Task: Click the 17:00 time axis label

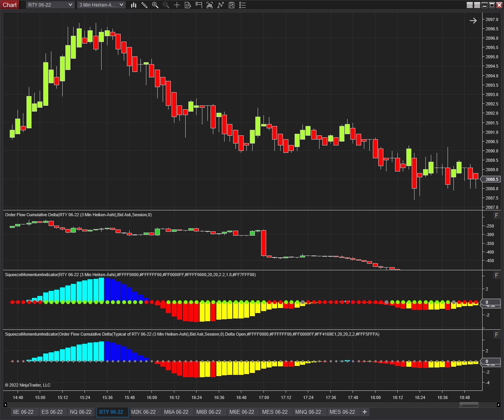Action: click(264, 397)
